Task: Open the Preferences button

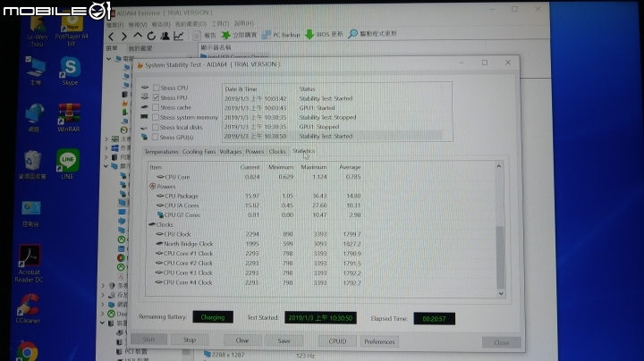Action: pyautogui.click(x=379, y=341)
